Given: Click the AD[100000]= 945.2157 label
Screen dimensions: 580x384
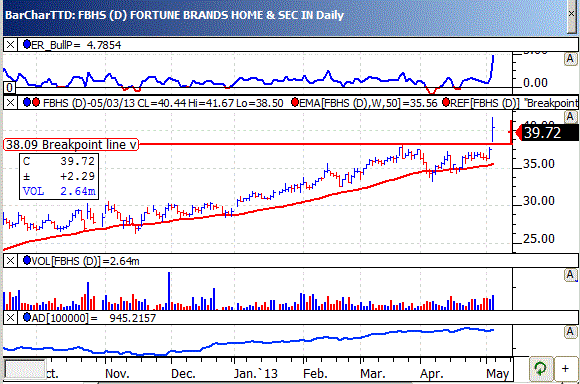Looking at the screenshot, I should pos(94,318).
